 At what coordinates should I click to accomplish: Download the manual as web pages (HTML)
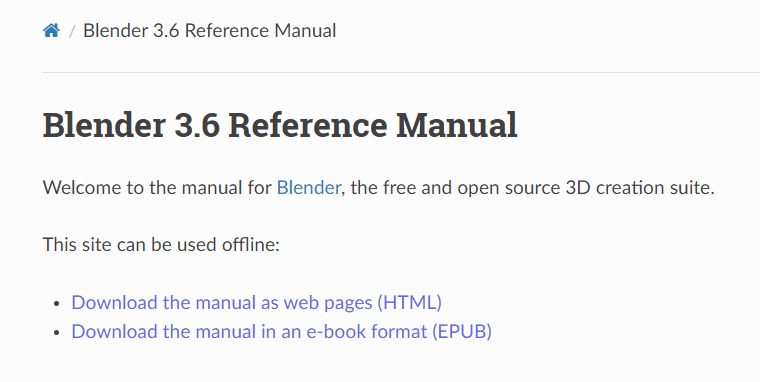256,302
